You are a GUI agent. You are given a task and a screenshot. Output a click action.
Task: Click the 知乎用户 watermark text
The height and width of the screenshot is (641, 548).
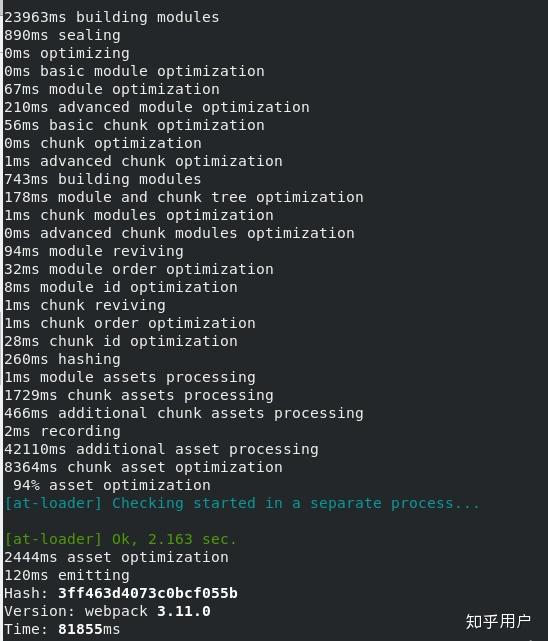[498, 621]
